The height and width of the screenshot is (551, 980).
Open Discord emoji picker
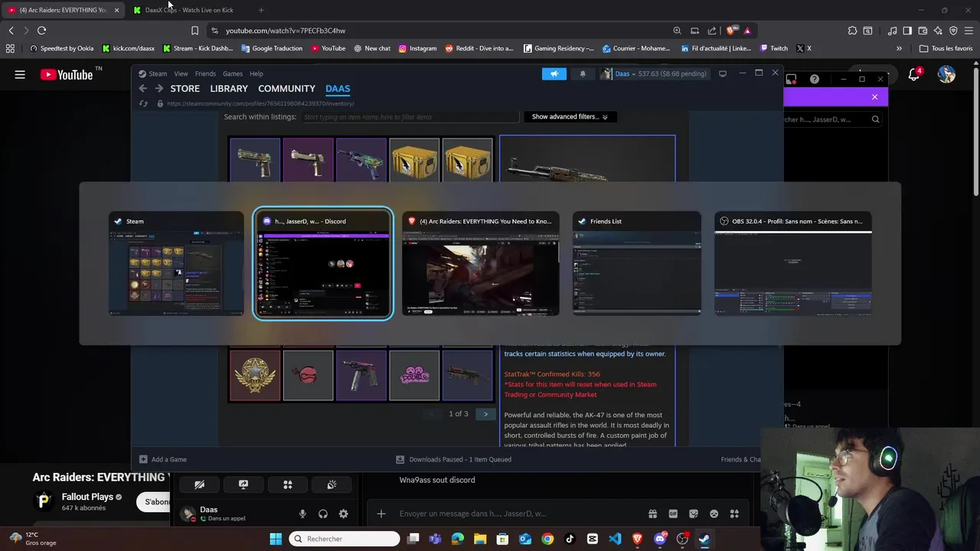[x=714, y=514]
